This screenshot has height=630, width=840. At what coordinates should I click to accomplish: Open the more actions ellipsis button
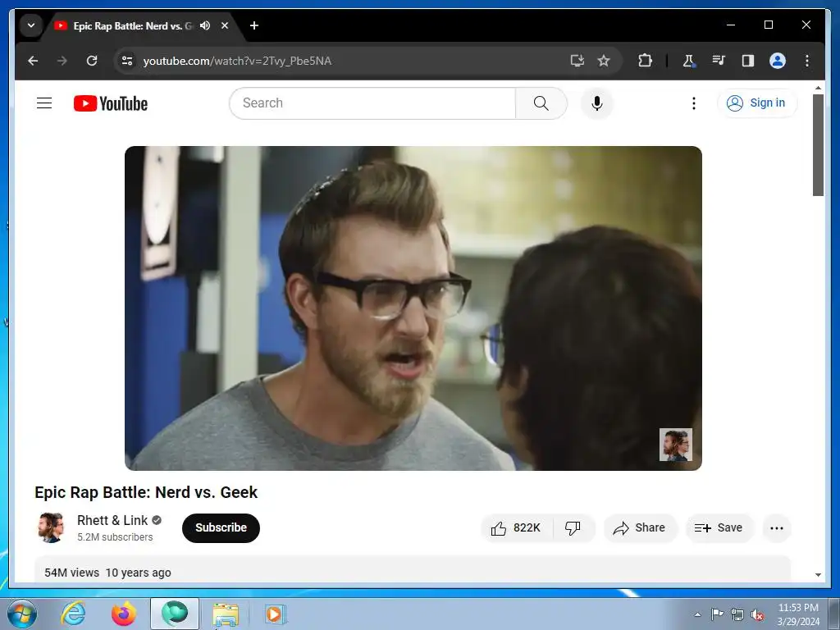776,528
